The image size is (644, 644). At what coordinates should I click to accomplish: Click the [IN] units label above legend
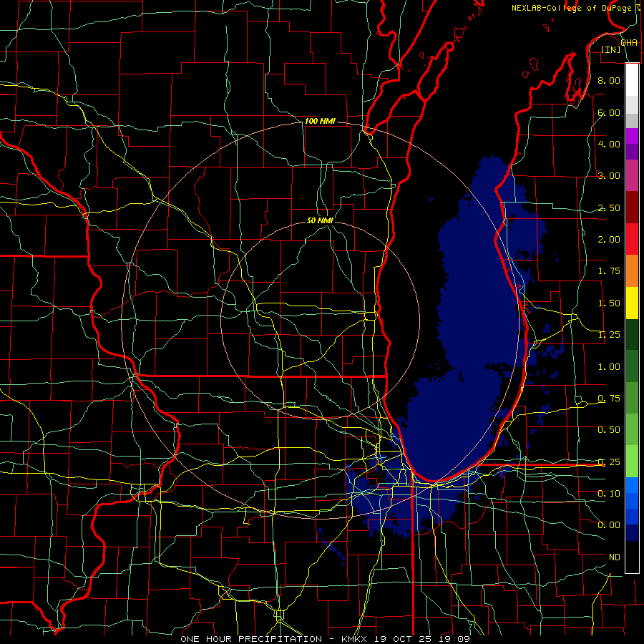pos(611,49)
